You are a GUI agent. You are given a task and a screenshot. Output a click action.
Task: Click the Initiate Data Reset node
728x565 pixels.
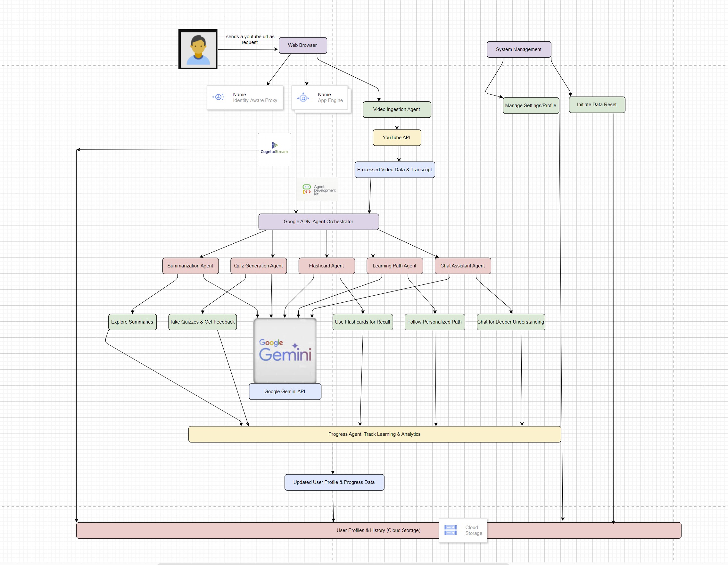(x=597, y=105)
